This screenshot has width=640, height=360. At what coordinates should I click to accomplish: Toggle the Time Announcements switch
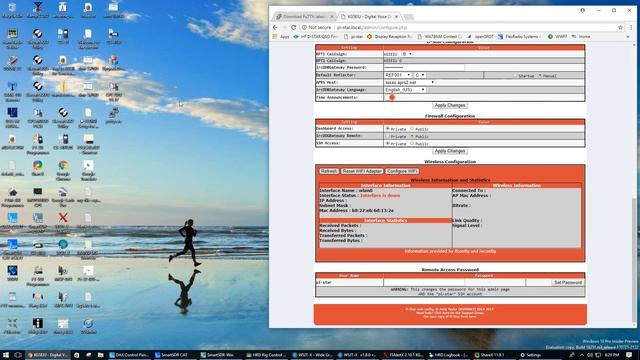pos(390,98)
